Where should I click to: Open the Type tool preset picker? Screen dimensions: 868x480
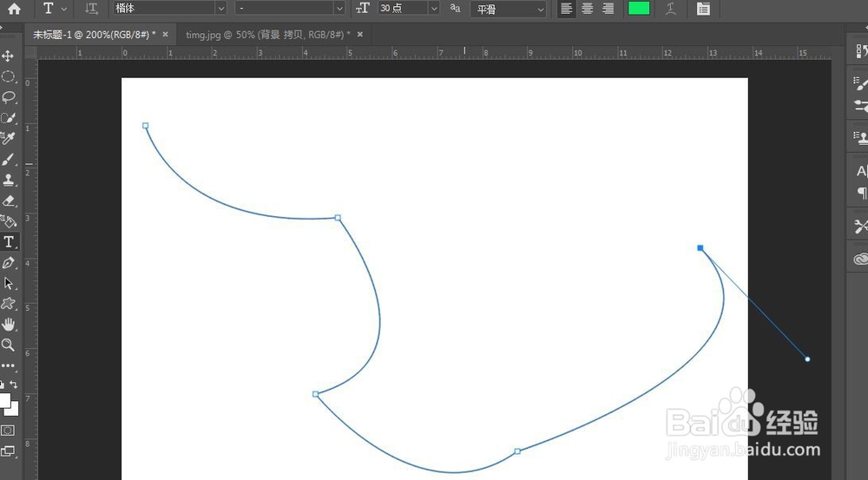pyautogui.click(x=55, y=9)
